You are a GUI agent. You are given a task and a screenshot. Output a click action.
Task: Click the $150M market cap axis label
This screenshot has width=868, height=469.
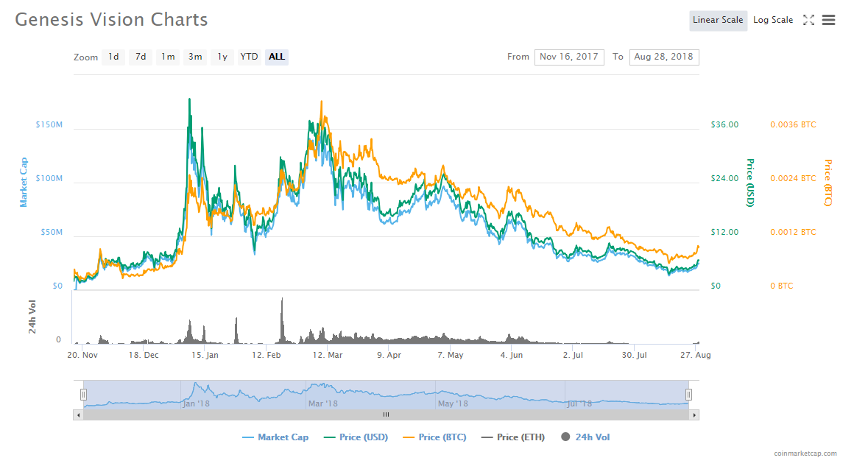tap(49, 124)
